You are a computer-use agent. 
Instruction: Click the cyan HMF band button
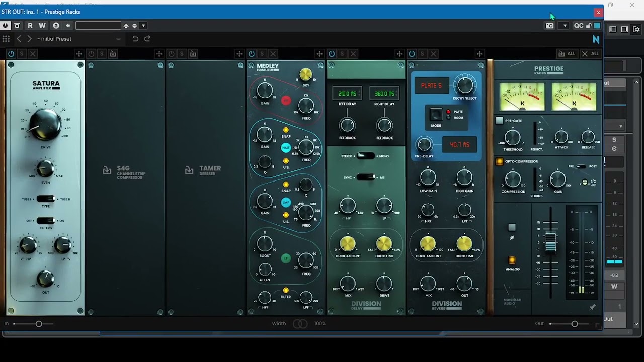[286, 148]
